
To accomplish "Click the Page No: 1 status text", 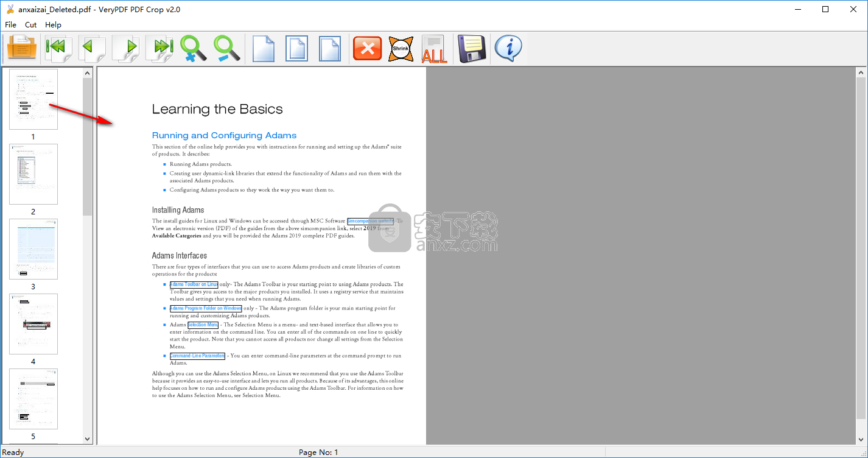I will click(318, 452).
